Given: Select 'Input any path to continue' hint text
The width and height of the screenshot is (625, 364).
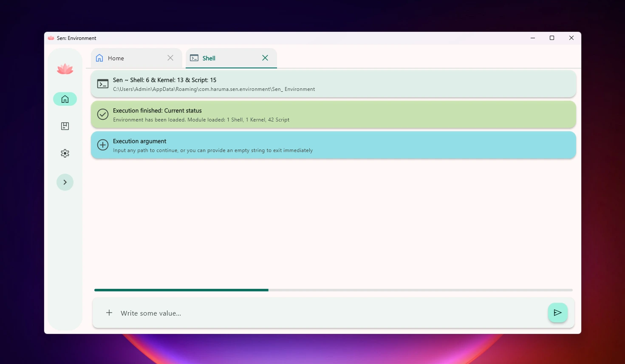Looking at the screenshot, I should pos(213,150).
